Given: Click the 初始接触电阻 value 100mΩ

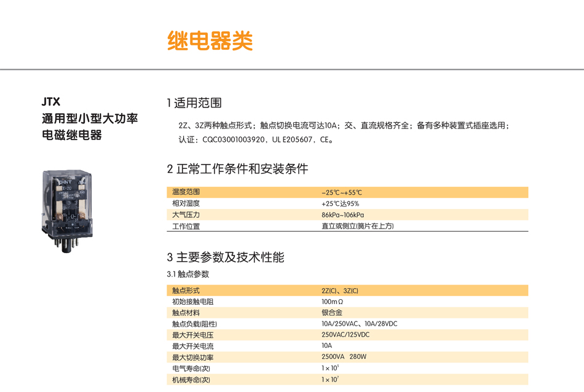Looking at the screenshot, I should click(333, 301).
